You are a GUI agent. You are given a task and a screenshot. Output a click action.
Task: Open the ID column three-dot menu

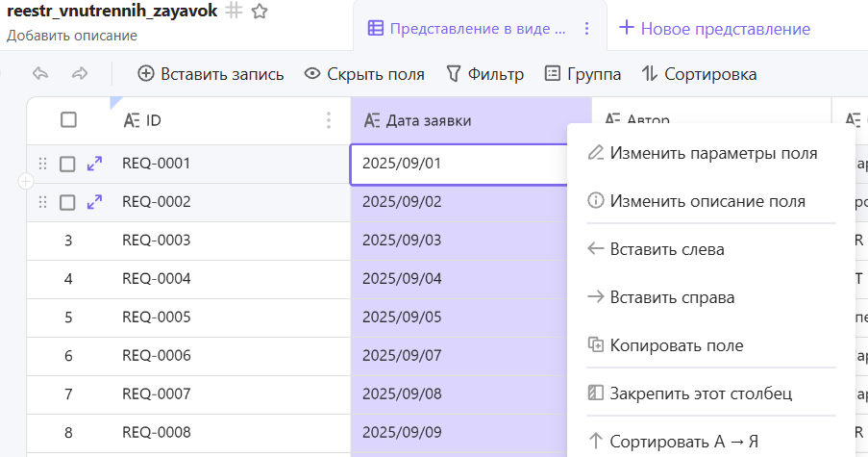coord(329,120)
